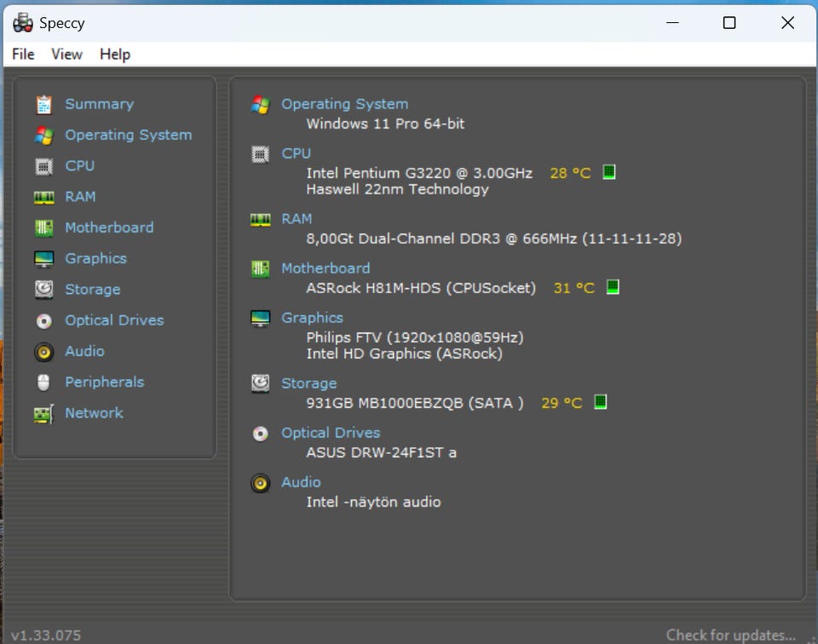This screenshot has height=644, width=818.
Task: Select Peripherals in the sidebar
Action: 104,382
